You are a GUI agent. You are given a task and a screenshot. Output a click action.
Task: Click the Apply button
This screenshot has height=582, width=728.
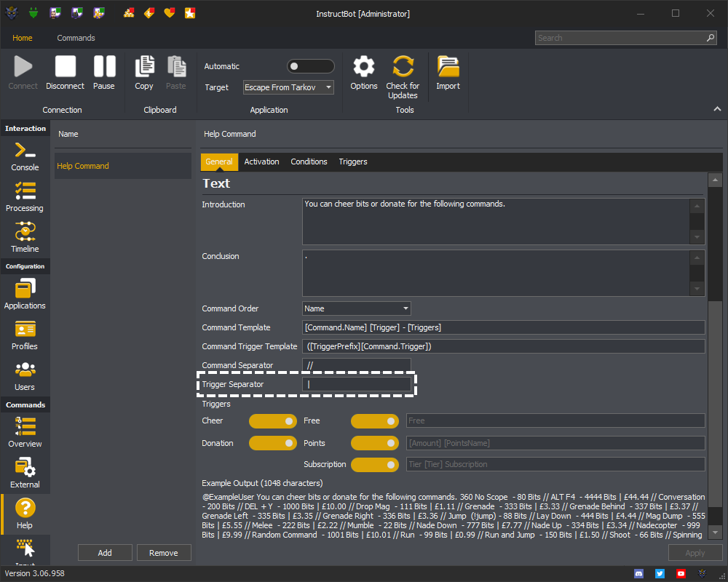click(695, 553)
